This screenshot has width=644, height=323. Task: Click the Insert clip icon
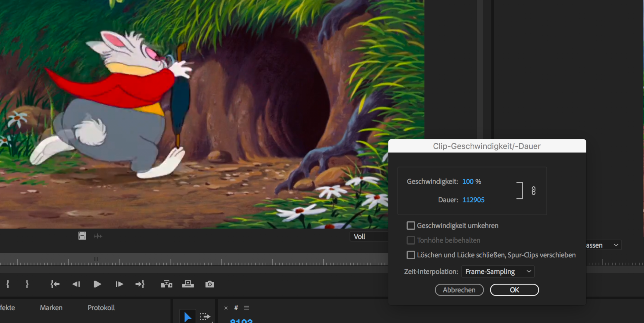tap(166, 284)
